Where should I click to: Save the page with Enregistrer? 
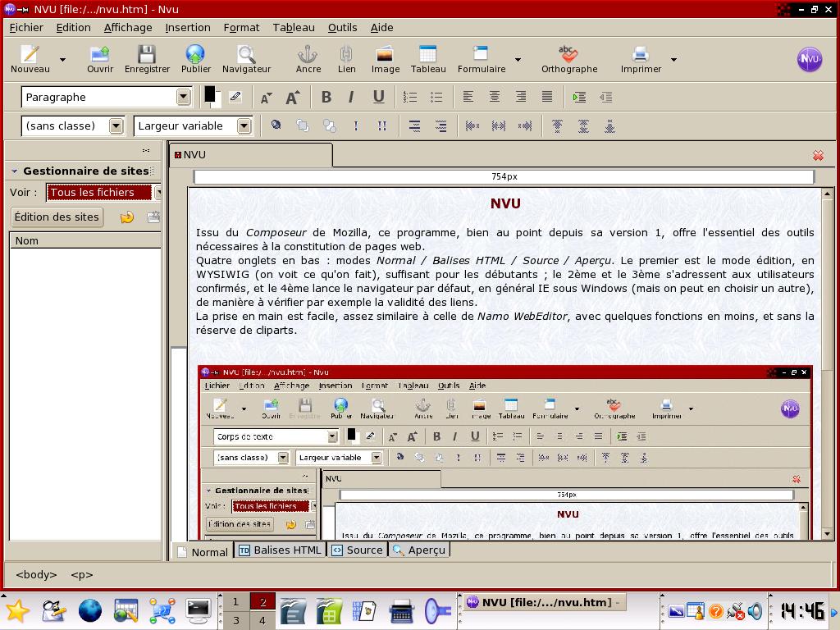pyautogui.click(x=147, y=59)
